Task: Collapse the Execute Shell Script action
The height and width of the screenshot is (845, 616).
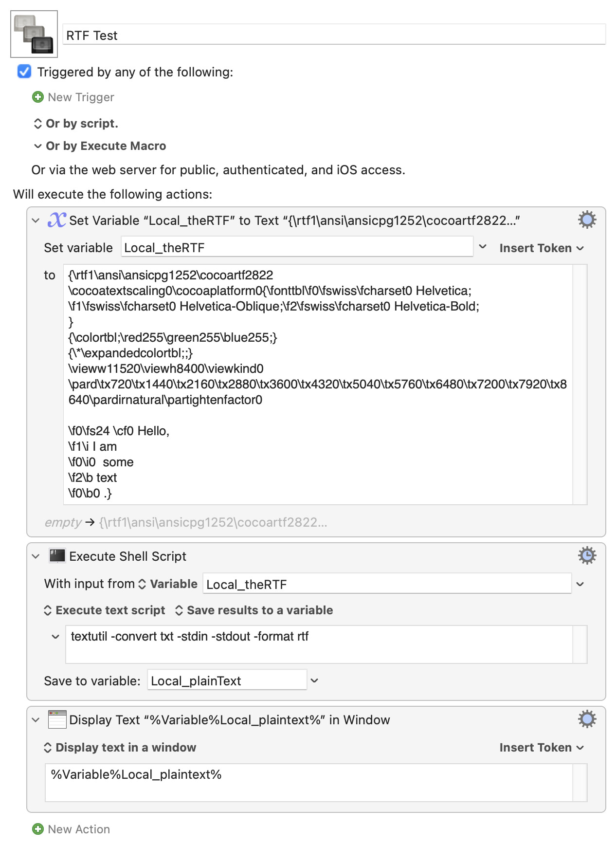Action: pos(36,556)
